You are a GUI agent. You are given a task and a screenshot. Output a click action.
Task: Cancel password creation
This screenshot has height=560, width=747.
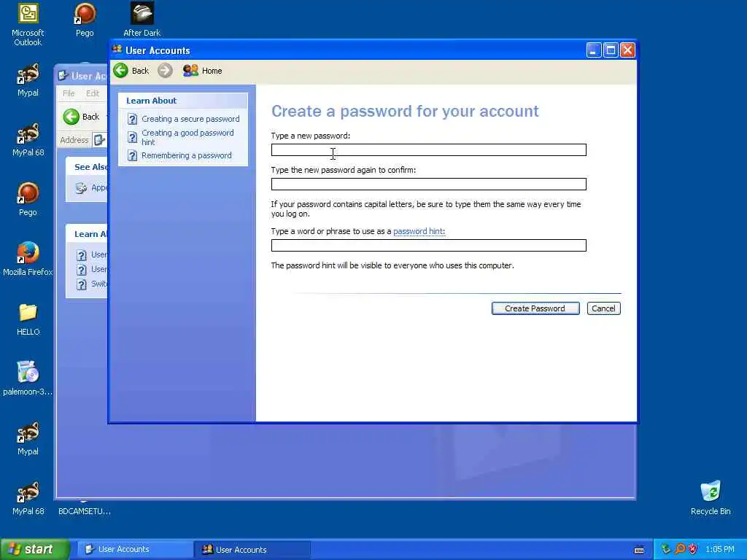(x=603, y=308)
